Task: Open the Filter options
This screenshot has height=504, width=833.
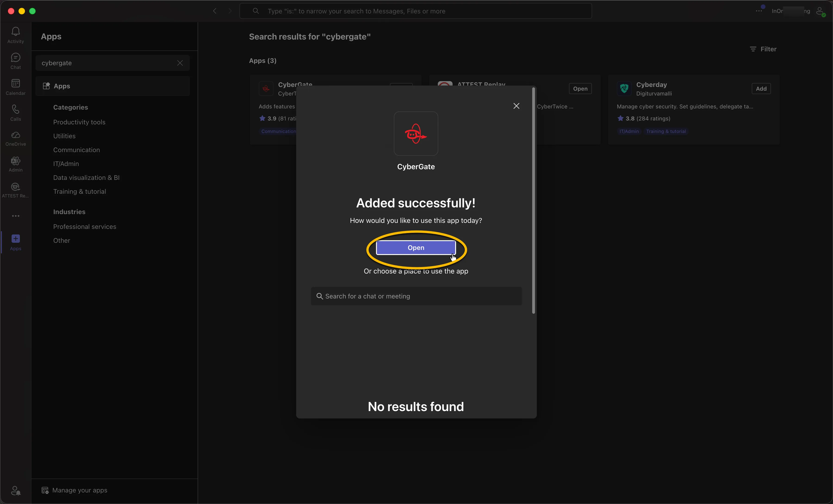Action: [763, 49]
